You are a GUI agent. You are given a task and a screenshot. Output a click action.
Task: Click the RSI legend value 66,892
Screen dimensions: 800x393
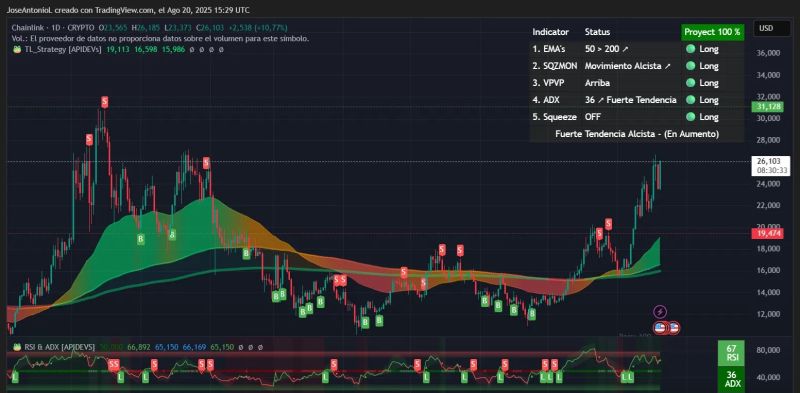tap(139, 347)
